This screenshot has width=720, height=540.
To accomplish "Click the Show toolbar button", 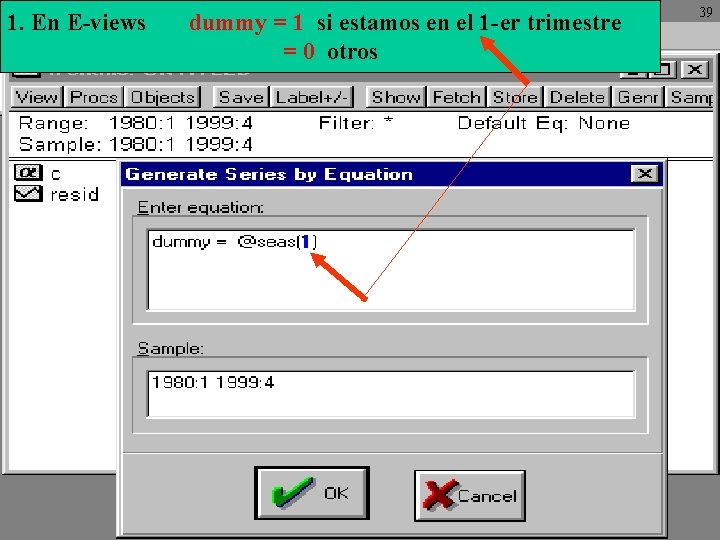I will [x=396, y=97].
